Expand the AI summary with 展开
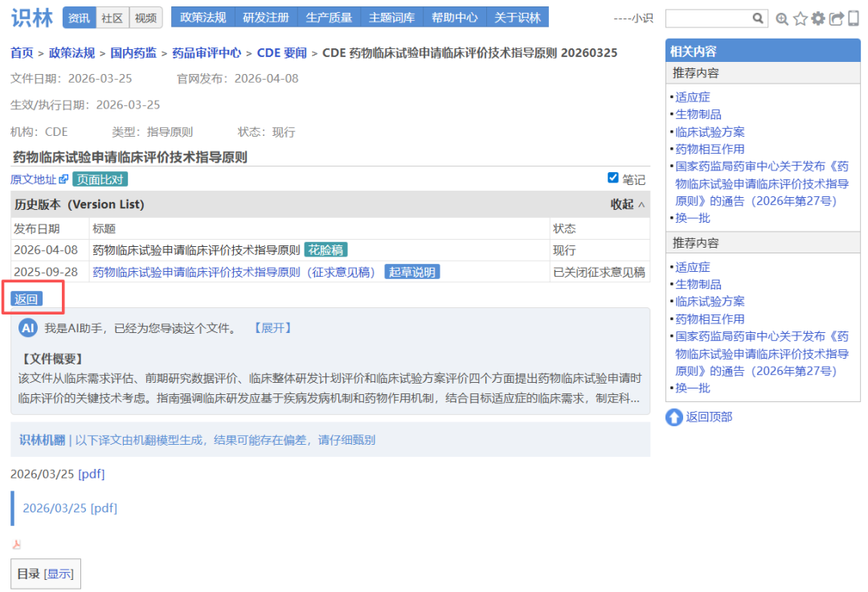 pyautogui.click(x=272, y=328)
